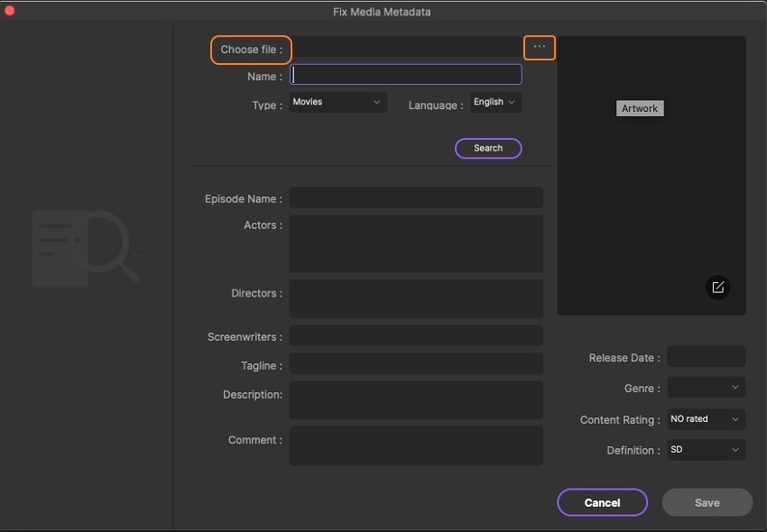Image resolution: width=767 pixels, height=532 pixels.
Task: Click the Tagline text field
Action: (x=416, y=363)
